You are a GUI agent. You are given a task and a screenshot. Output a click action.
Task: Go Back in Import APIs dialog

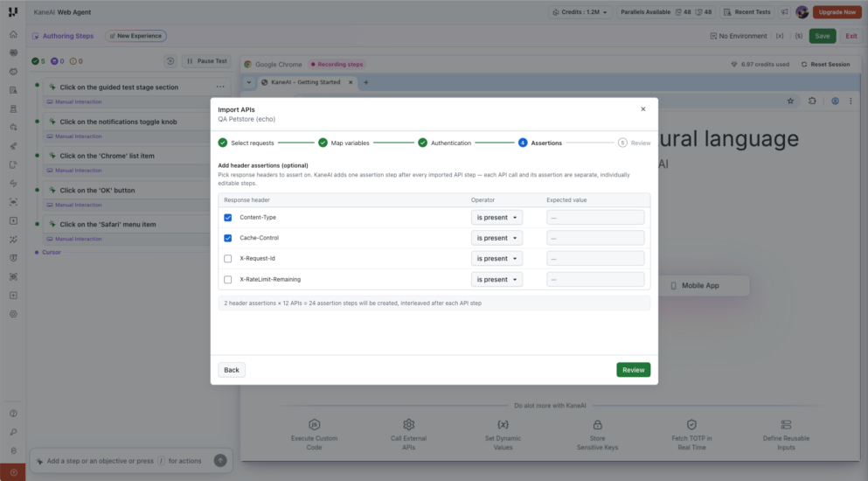(x=232, y=370)
